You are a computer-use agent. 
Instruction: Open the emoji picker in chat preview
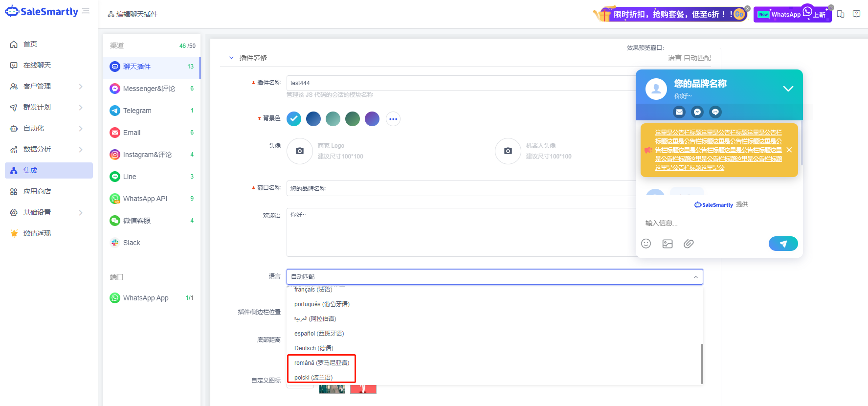pos(646,244)
